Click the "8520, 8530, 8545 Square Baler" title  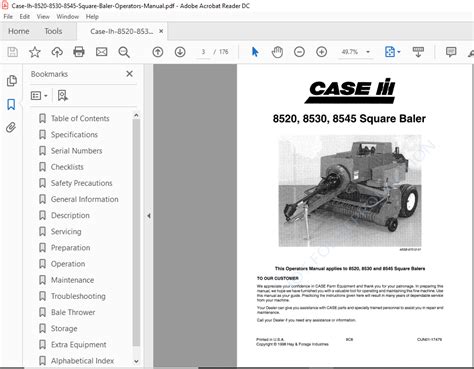tap(349, 119)
